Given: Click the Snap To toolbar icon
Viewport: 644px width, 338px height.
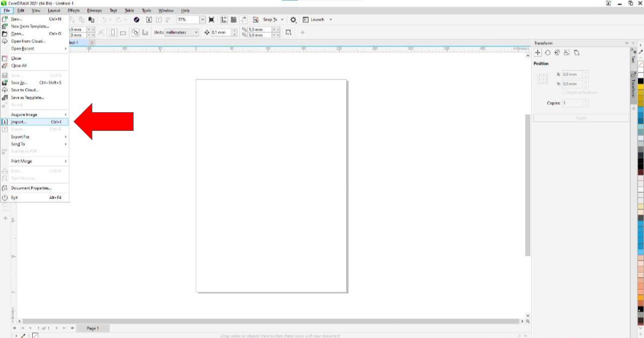Looking at the screenshot, I should click(x=270, y=19).
